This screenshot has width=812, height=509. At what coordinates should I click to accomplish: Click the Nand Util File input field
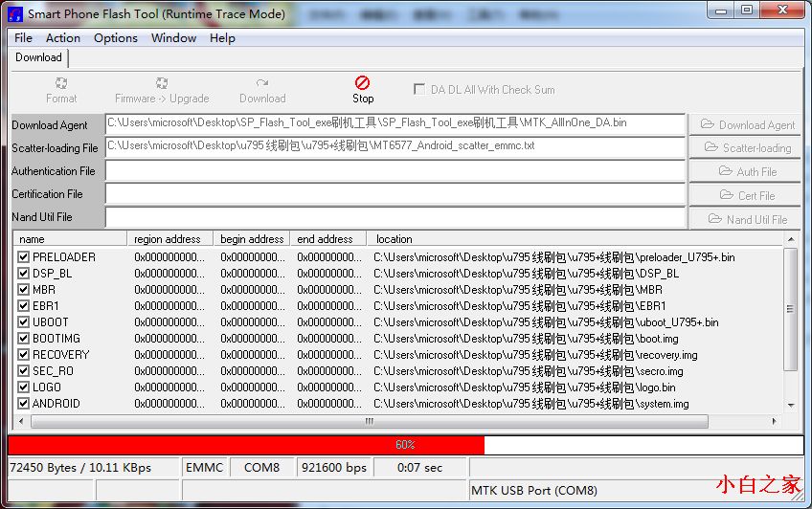(x=395, y=217)
